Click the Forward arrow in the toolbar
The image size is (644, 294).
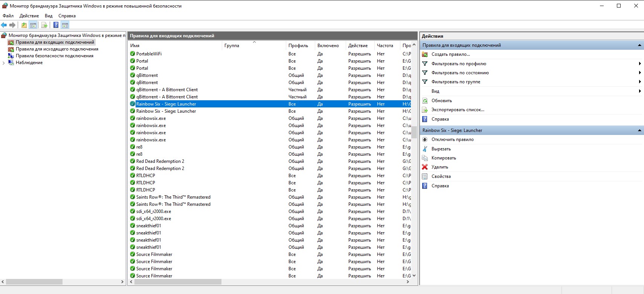click(12, 25)
